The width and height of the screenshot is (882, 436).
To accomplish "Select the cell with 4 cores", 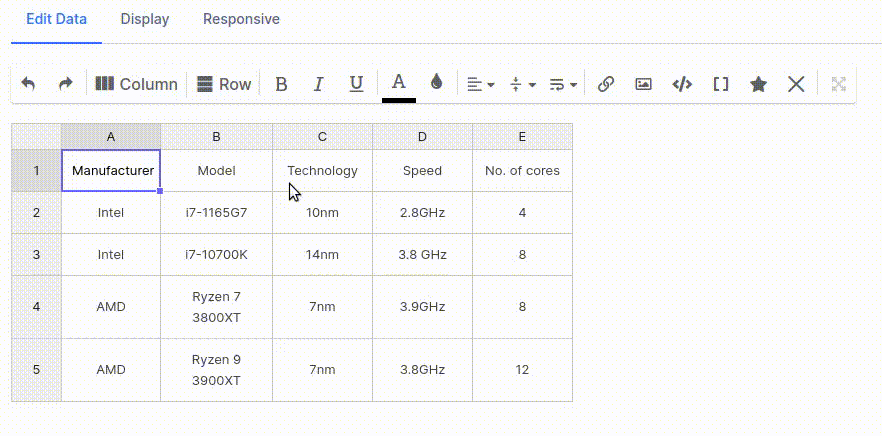I will coord(523,213).
